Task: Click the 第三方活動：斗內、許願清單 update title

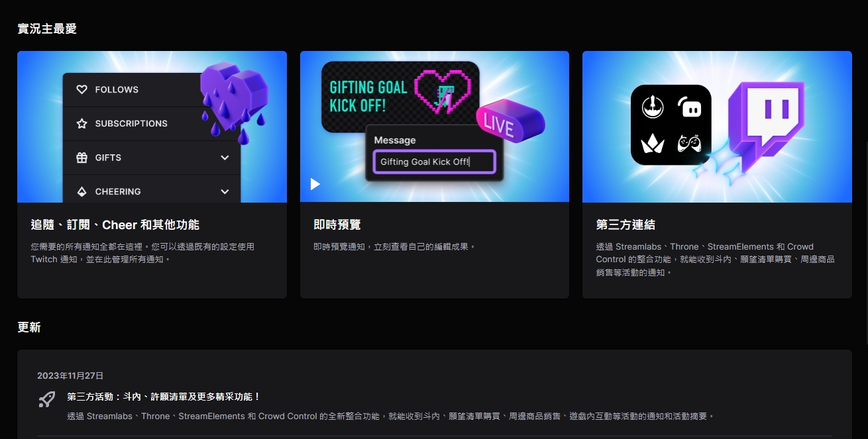Action: [164, 397]
